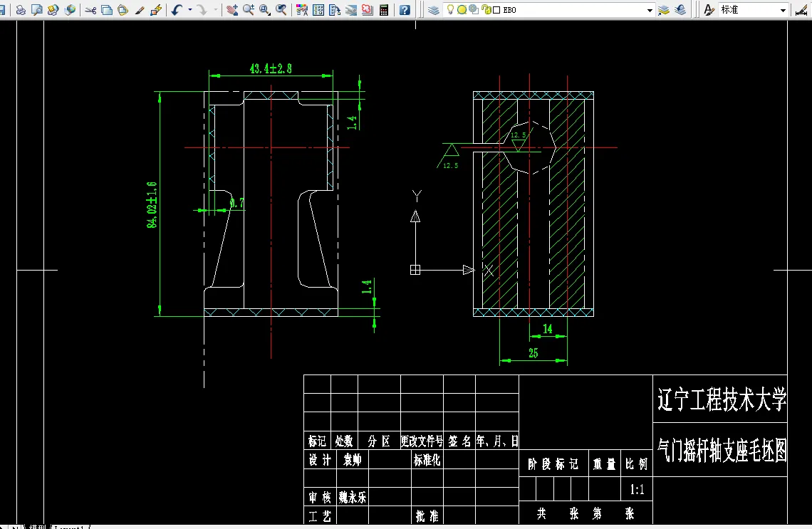
Task: Select the 气门摇杆轴支座毛坯图 drawing title
Action: pyautogui.click(x=722, y=450)
